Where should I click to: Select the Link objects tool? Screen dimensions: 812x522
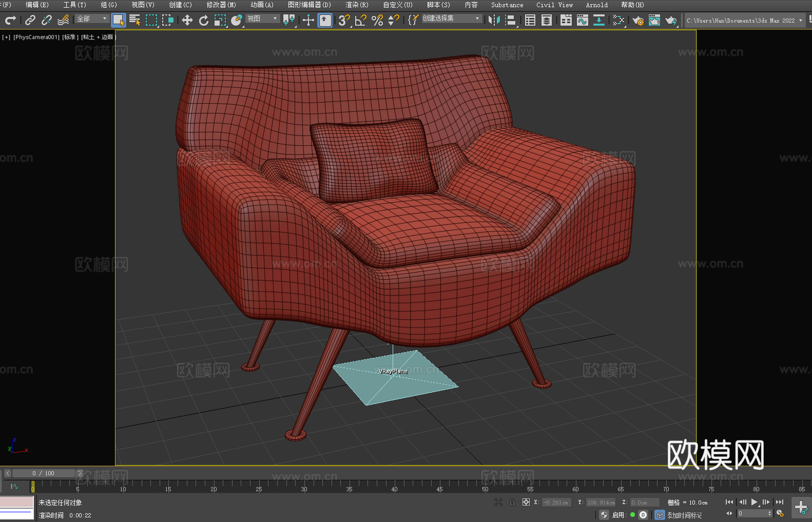pos(30,21)
